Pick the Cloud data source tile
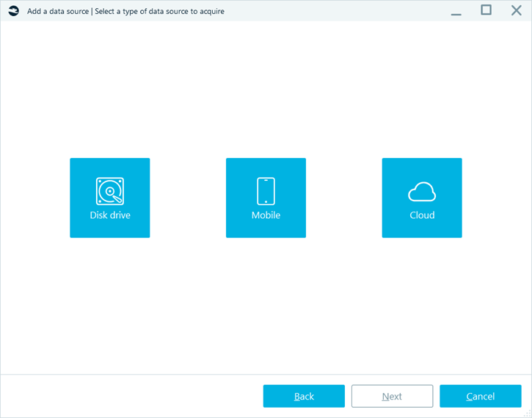 coord(422,198)
